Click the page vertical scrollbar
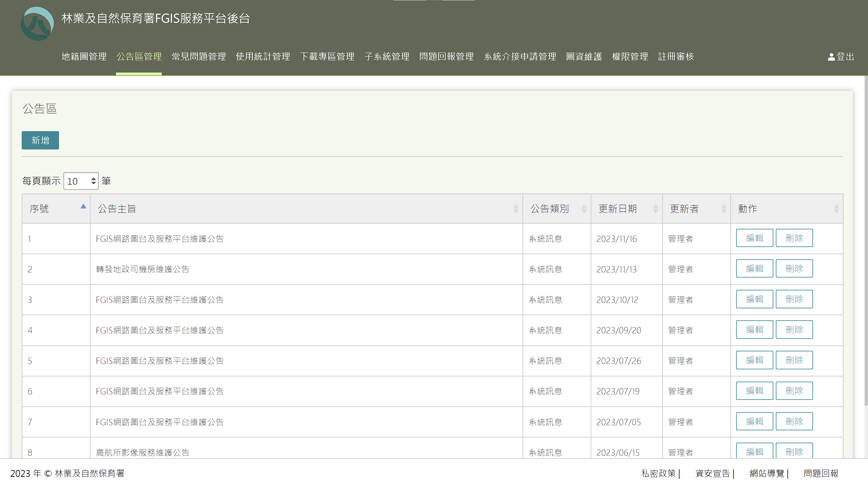Image resolution: width=868 pixels, height=488 pixels. (x=866, y=237)
